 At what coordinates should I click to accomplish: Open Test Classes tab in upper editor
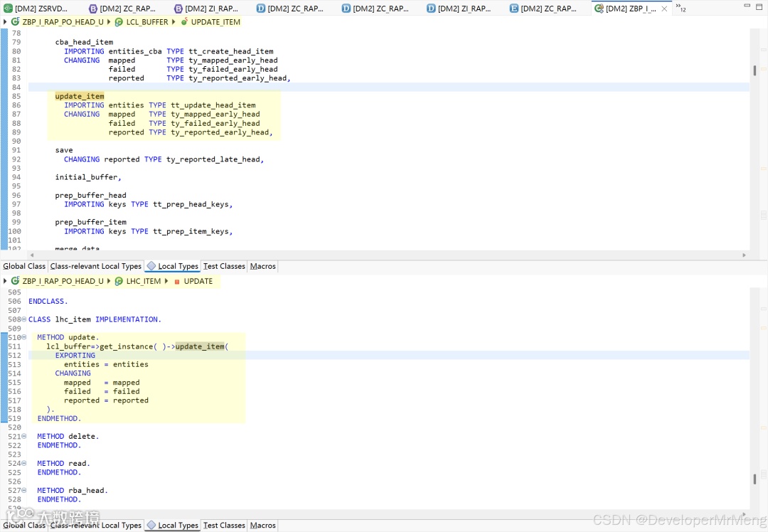(224, 266)
